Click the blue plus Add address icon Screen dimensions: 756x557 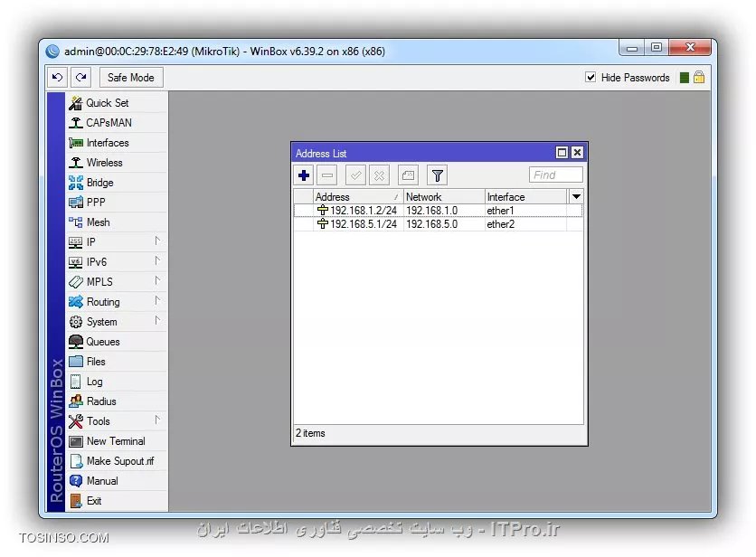(304, 175)
